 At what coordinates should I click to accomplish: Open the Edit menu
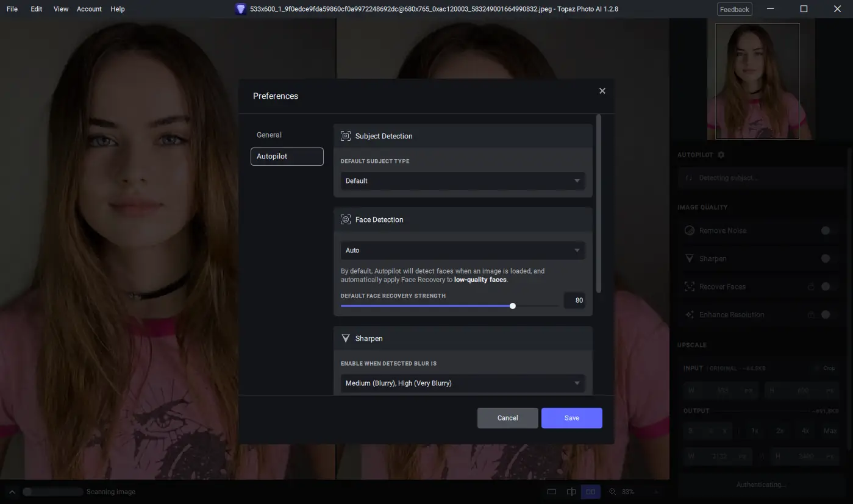click(x=37, y=9)
